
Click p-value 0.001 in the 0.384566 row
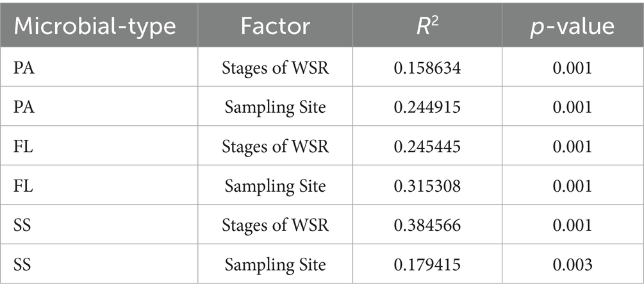pyautogui.click(x=571, y=225)
